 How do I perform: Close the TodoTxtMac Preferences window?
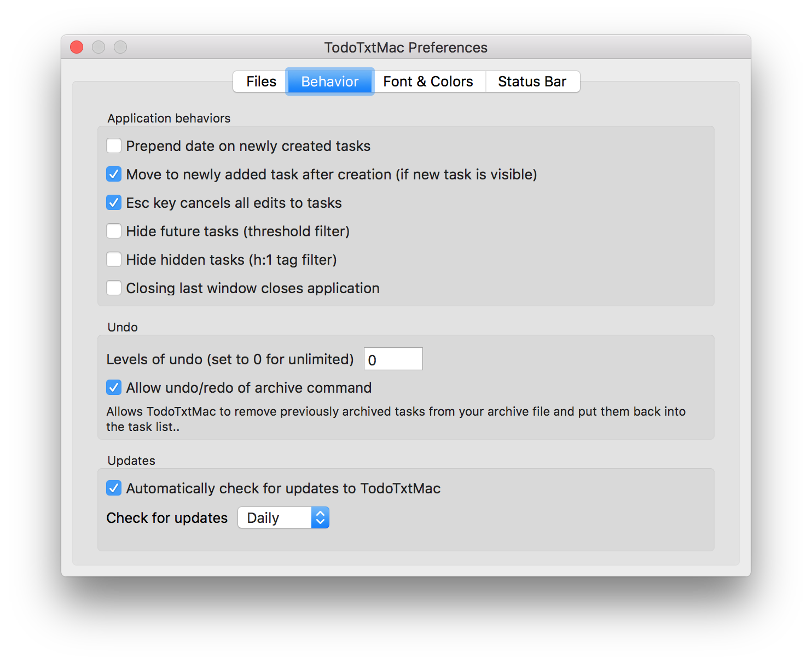(77, 48)
